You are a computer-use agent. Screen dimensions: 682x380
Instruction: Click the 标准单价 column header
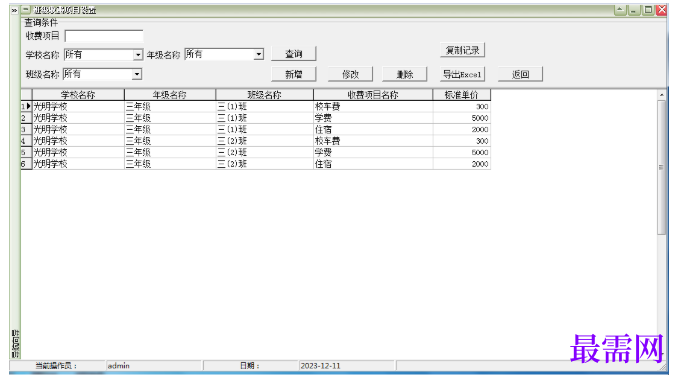(461, 95)
